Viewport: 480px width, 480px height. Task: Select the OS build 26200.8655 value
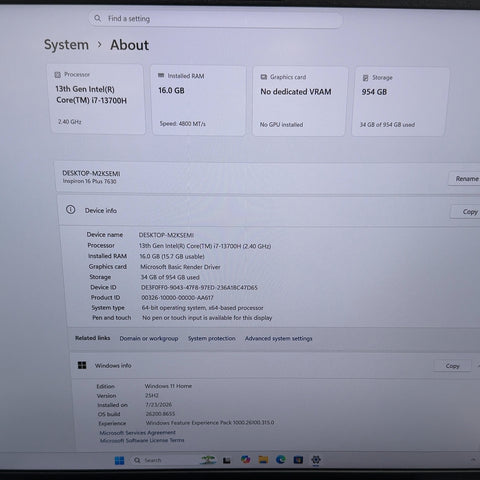point(160,414)
